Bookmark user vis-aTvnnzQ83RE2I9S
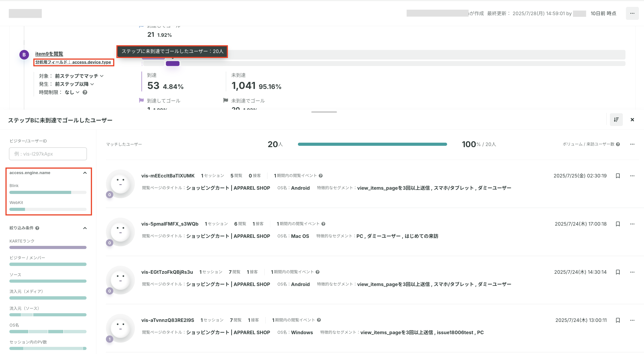The width and height of the screenshot is (644, 354). point(618,320)
